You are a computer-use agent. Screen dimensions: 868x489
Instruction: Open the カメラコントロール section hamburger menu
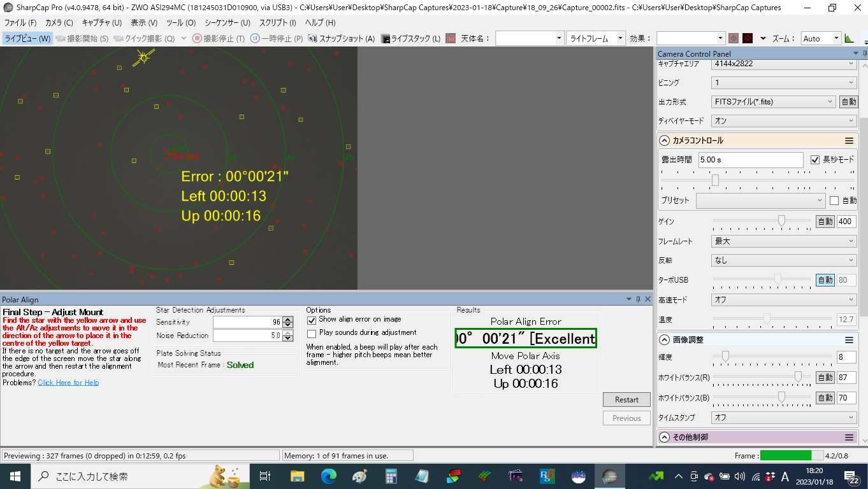pos(849,141)
